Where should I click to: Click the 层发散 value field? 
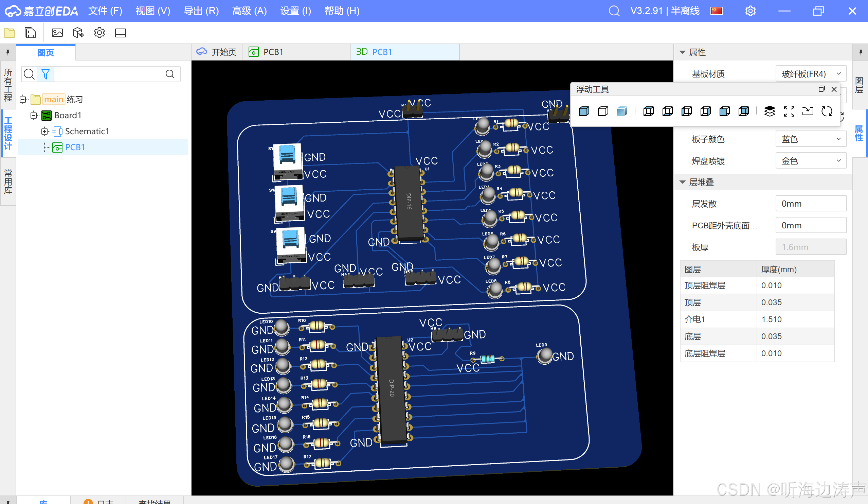point(811,204)
